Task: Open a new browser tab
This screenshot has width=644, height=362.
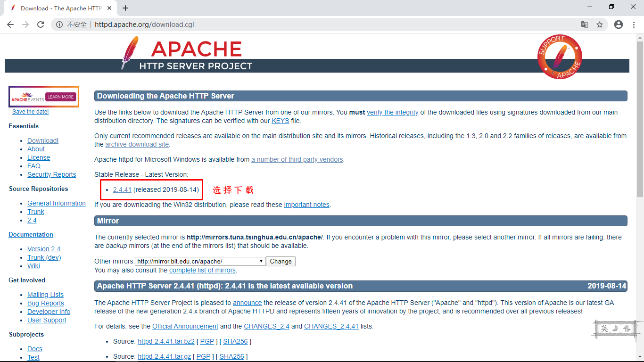Action: pos(125,8)
